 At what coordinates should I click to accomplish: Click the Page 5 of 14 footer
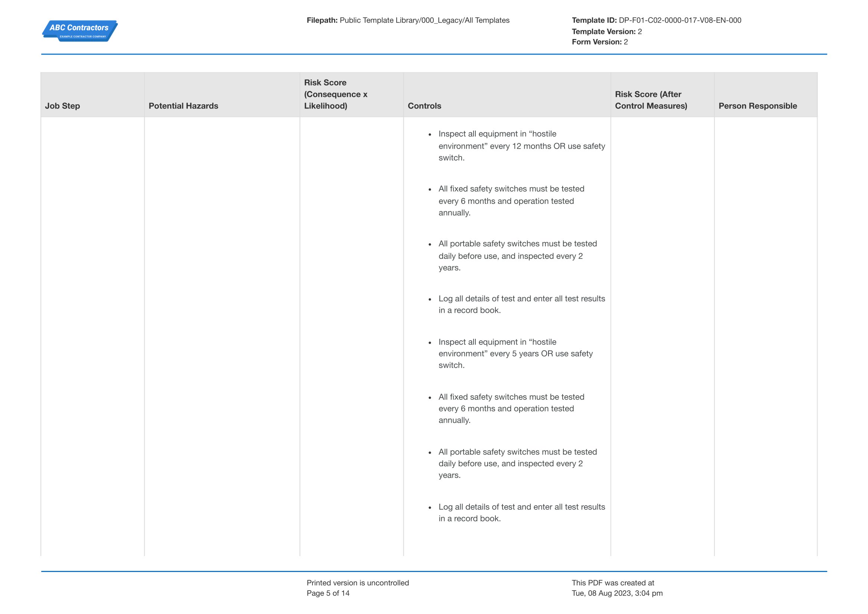tap(328, 593)
